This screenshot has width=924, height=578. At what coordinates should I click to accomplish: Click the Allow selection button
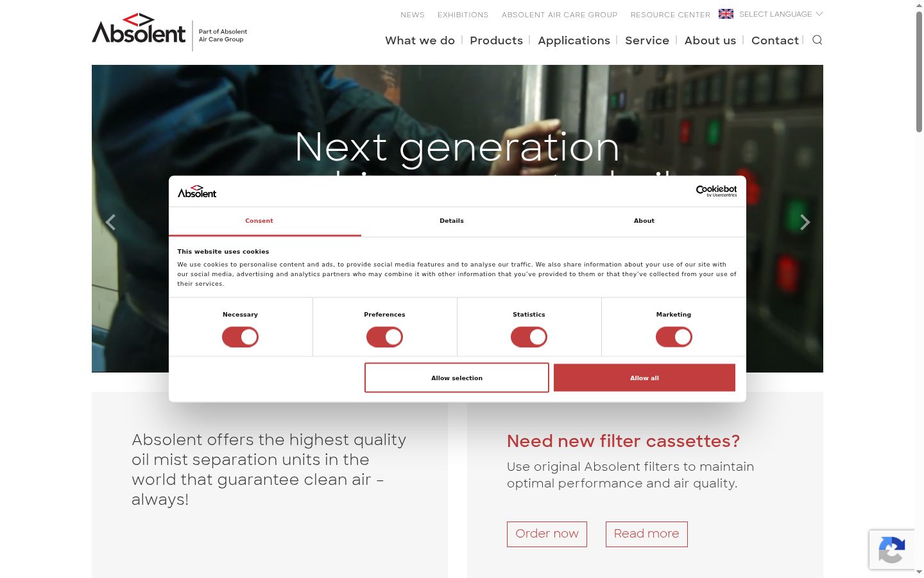[x=457, y=378]
